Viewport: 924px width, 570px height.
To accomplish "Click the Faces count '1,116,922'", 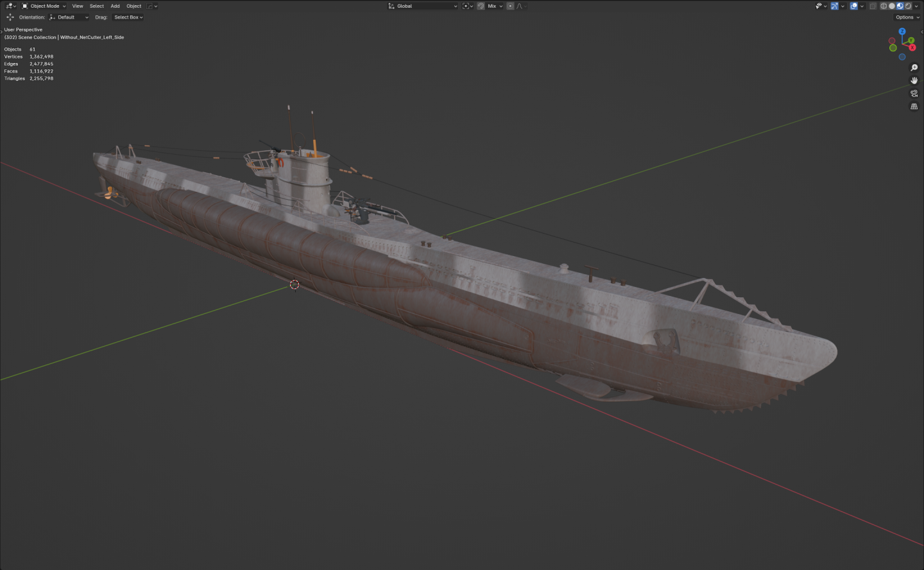I will [x=41, y=71].
